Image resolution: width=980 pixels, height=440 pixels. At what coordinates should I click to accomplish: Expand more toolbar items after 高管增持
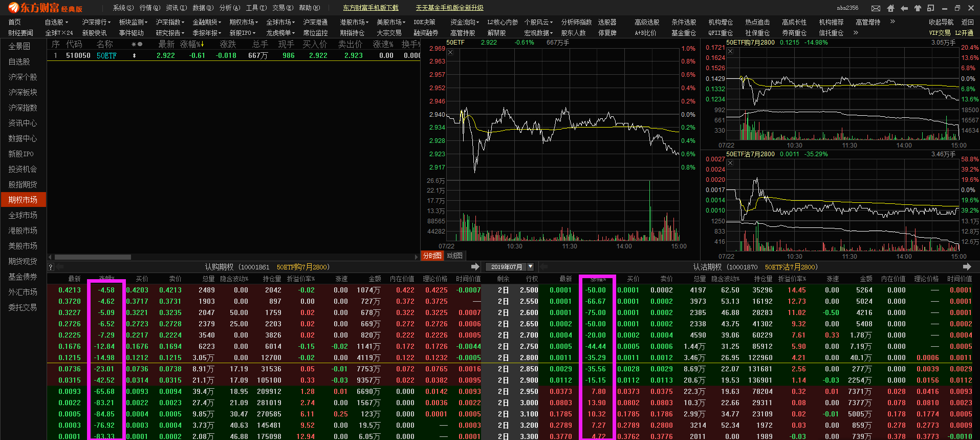[x=892, y=22]
